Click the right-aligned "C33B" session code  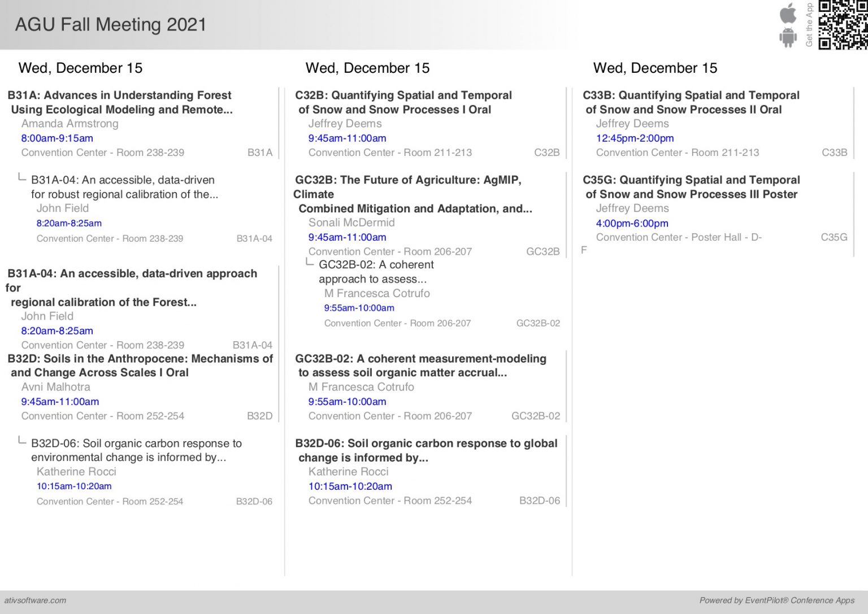pyautogui.click(x=834, y=153)
